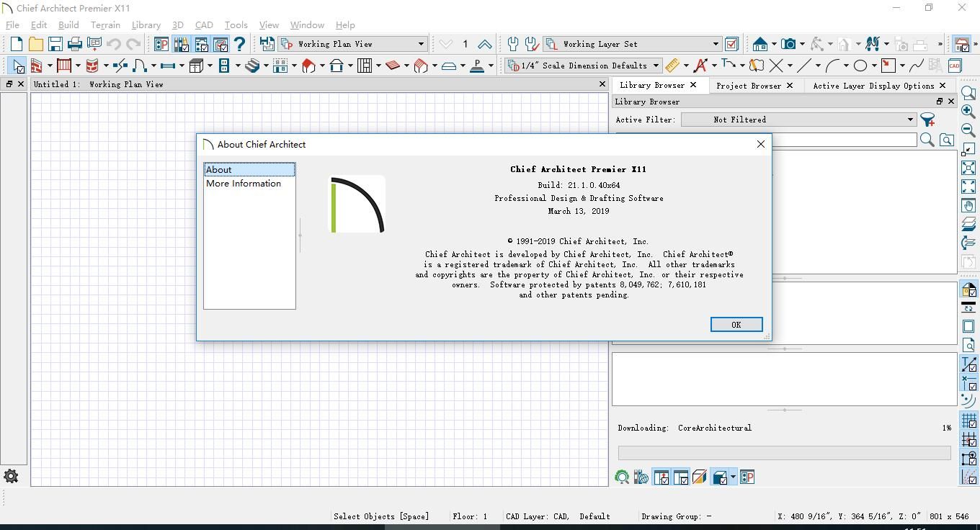Expand the toolbar overflow chevron

click(940, 44)
